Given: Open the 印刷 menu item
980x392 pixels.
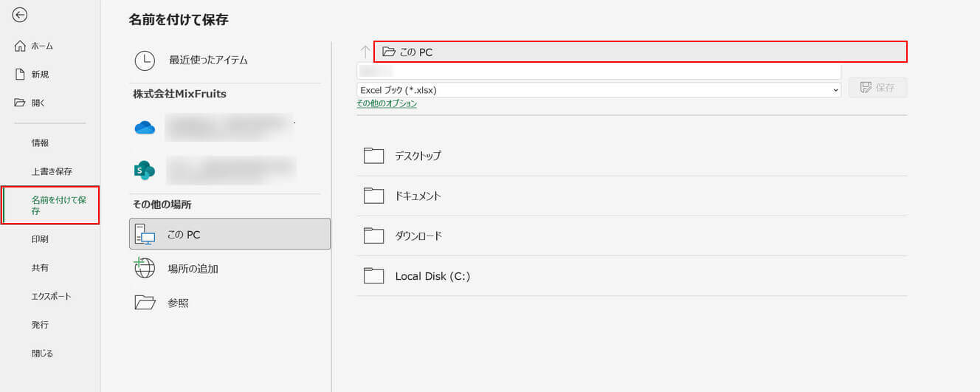Looking at the screenshot, I should (x=40, y=239).
